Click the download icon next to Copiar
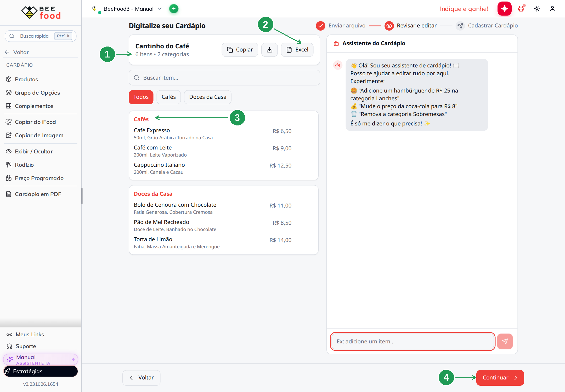 tap(269, 50)
